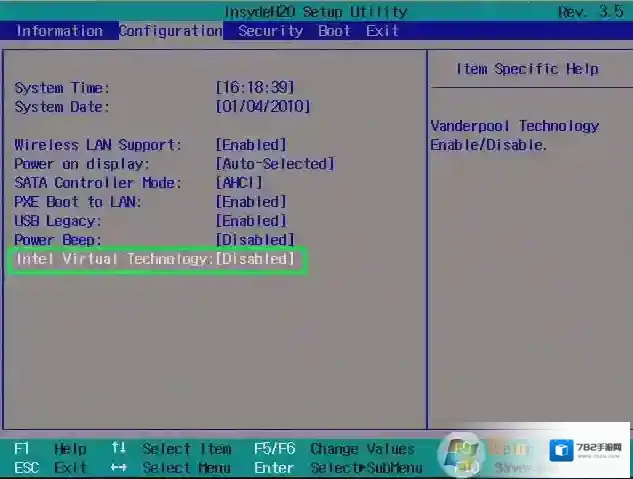
Task: Click the Power on display label
Action: [82, 164]
